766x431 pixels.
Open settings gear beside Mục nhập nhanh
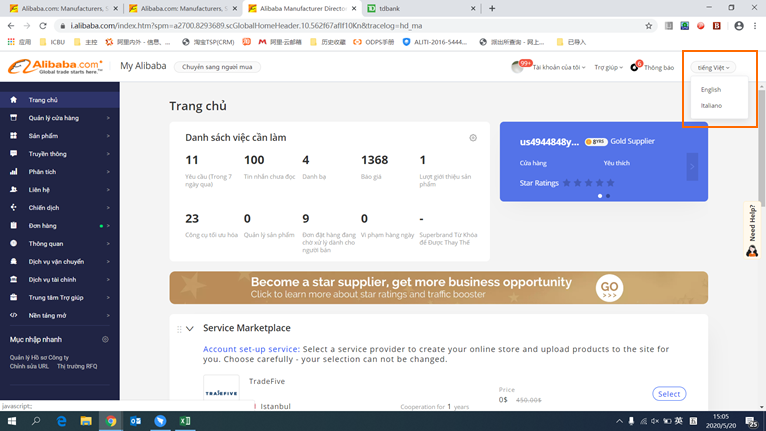pos(105,339)
